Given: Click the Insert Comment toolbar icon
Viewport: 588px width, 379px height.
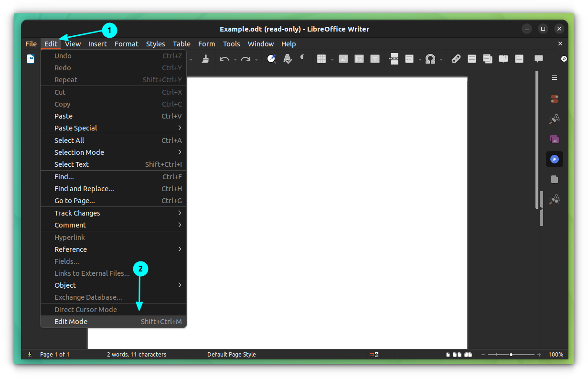Looking at the screenshot, I should (x=539, y=58).
